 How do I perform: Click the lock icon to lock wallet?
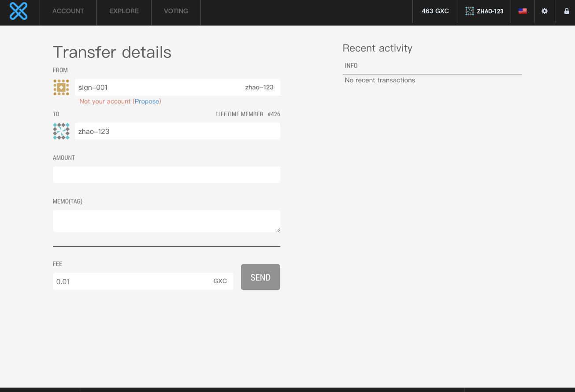567,11
